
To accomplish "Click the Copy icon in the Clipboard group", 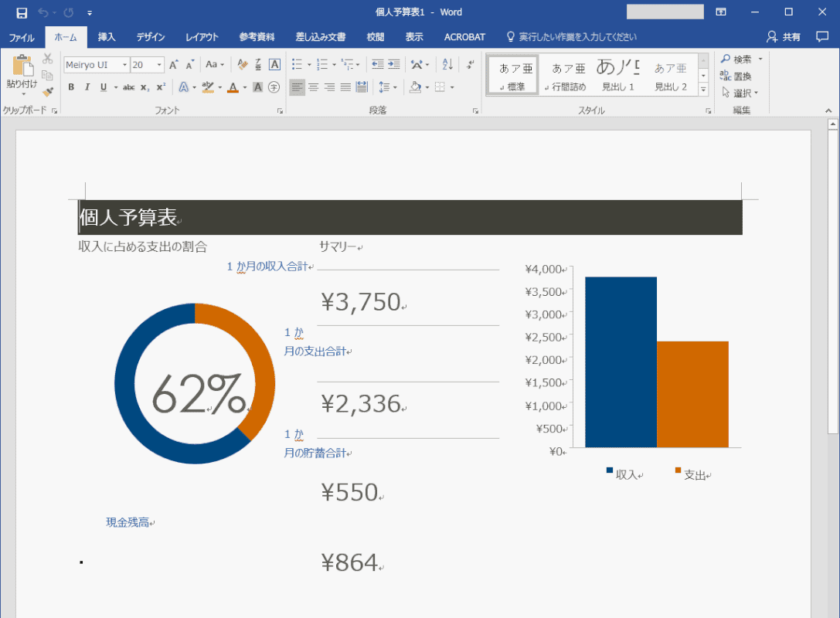I will click(x=48, y=75).
